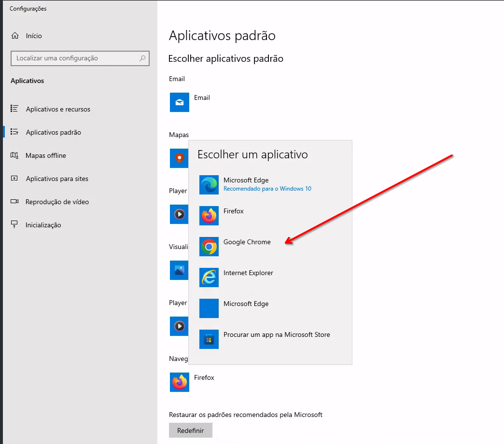Click the 'Mapas' category label
This screenshot has width=504, height=444.
(x=179, y=135)
